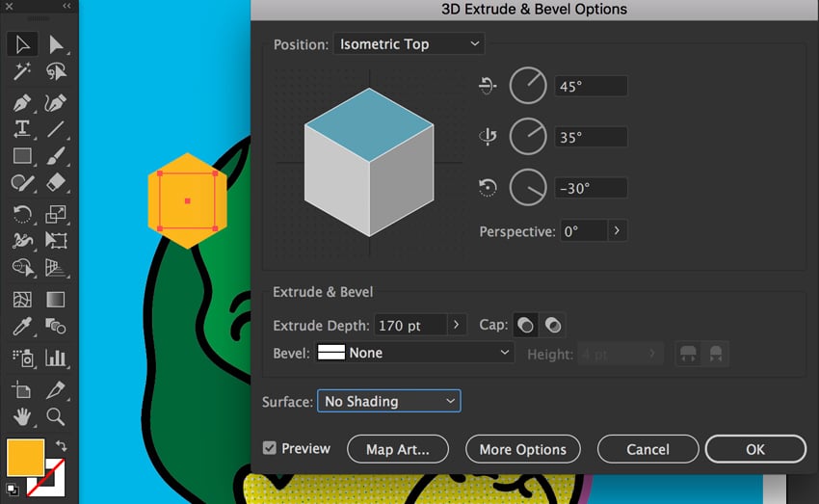Image resolution: width=819 pixels, height=504 pixels.
Task: Select the Mesh tool
Action: click(22, 300)
